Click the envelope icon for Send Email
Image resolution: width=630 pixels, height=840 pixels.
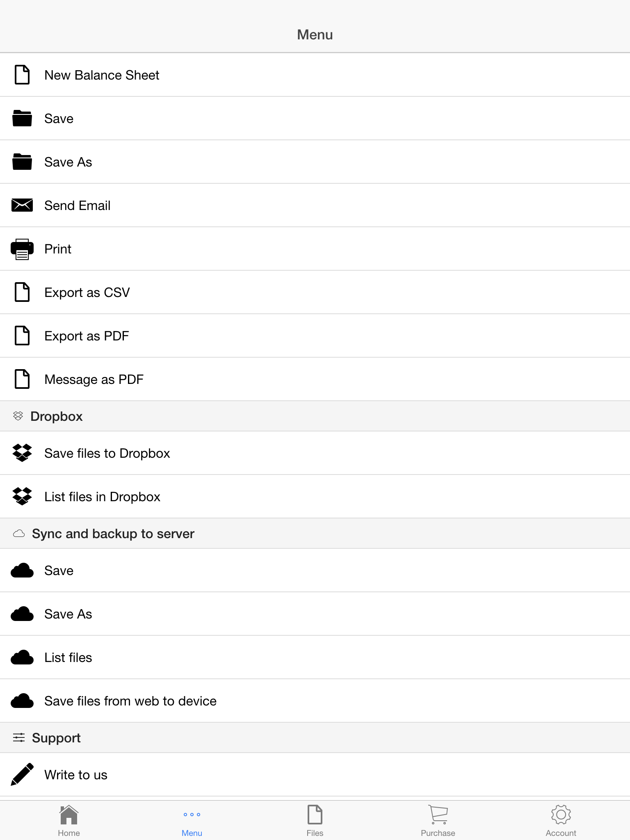click(22, 205)
